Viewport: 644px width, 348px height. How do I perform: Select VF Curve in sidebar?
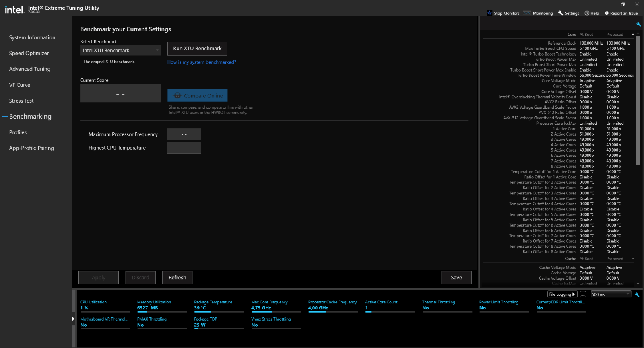pos(20,85)
